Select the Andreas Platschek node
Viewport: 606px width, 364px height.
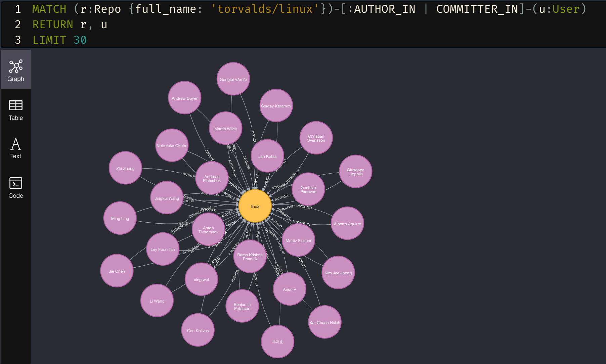point(212,178)
